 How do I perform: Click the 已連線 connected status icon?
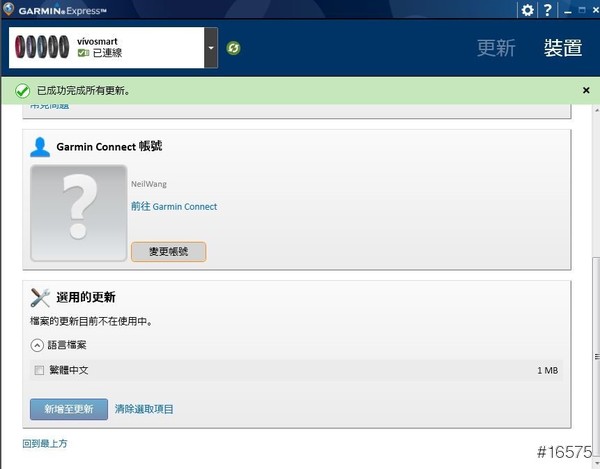83,53
